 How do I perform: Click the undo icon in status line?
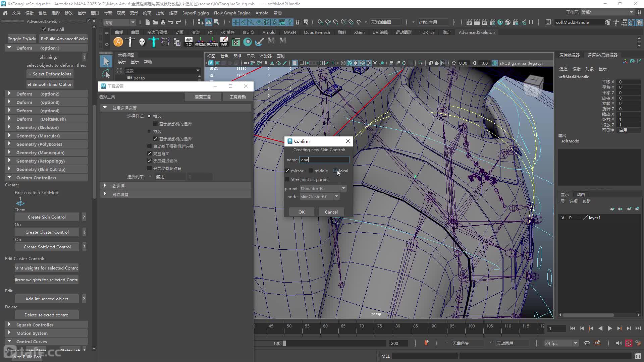(x=171, y=22)
